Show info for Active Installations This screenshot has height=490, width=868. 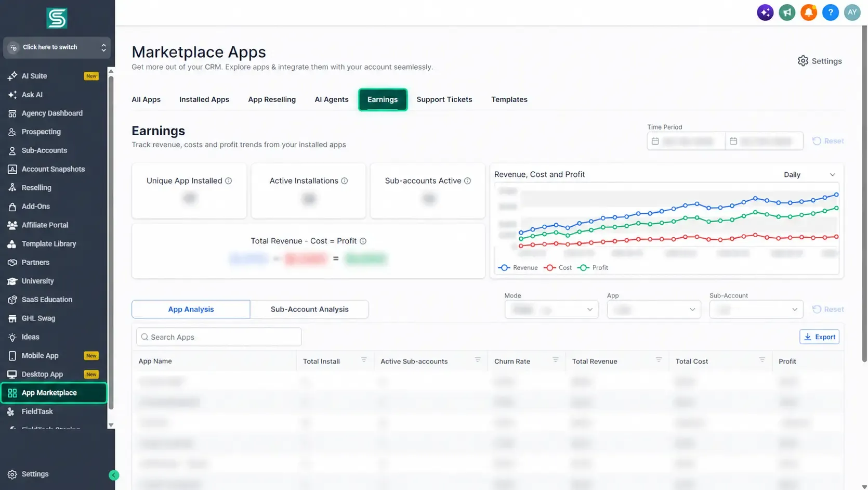pyautogui.click(x=344, y=181)
